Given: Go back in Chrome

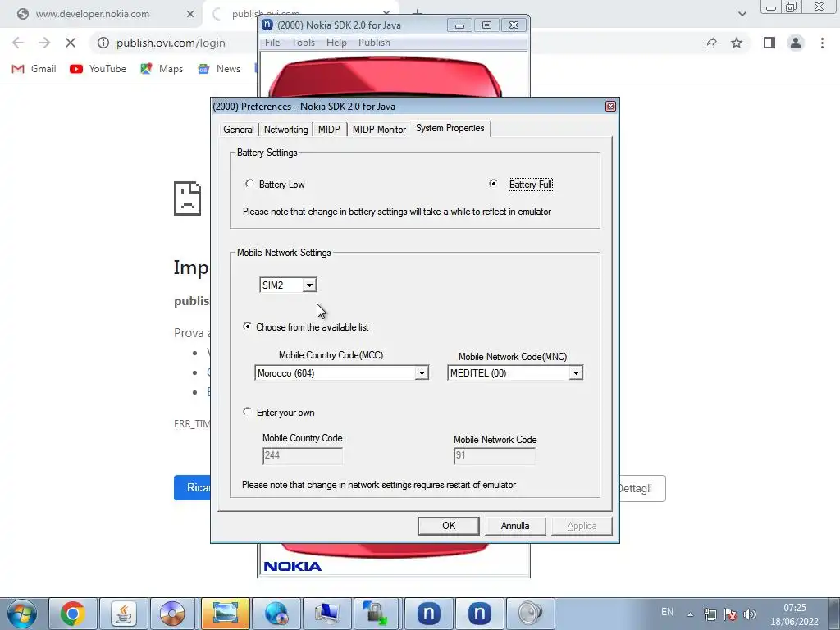Looking at the screenshot, I should coord(18,43).
